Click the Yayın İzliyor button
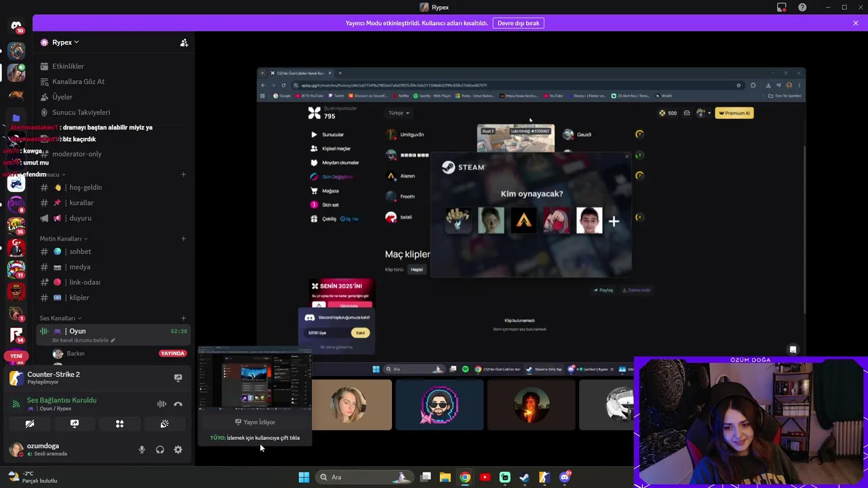 255,422
